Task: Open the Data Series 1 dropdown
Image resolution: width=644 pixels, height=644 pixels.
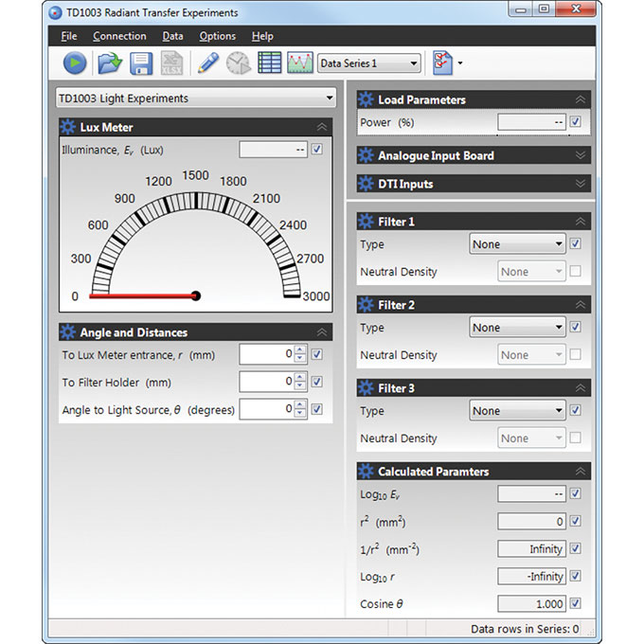Action: 368,63
